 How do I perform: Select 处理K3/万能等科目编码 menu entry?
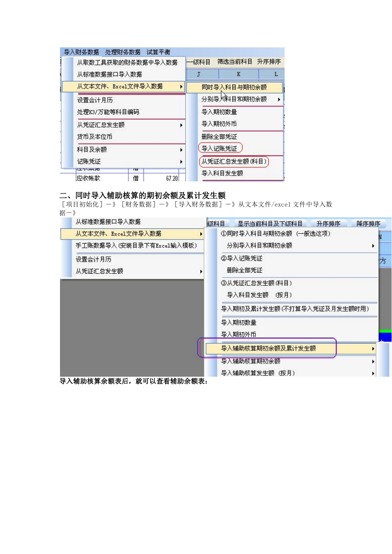pos(123,112)
